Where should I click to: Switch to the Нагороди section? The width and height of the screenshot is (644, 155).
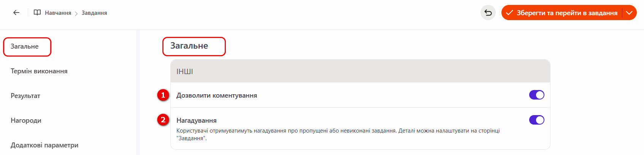point(26,120)
